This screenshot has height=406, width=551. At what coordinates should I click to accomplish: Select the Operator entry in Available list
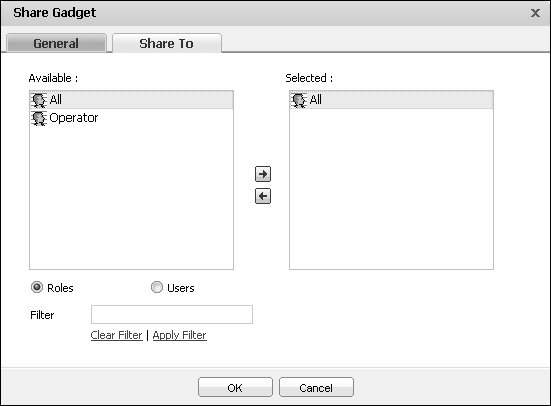[131, 118]
